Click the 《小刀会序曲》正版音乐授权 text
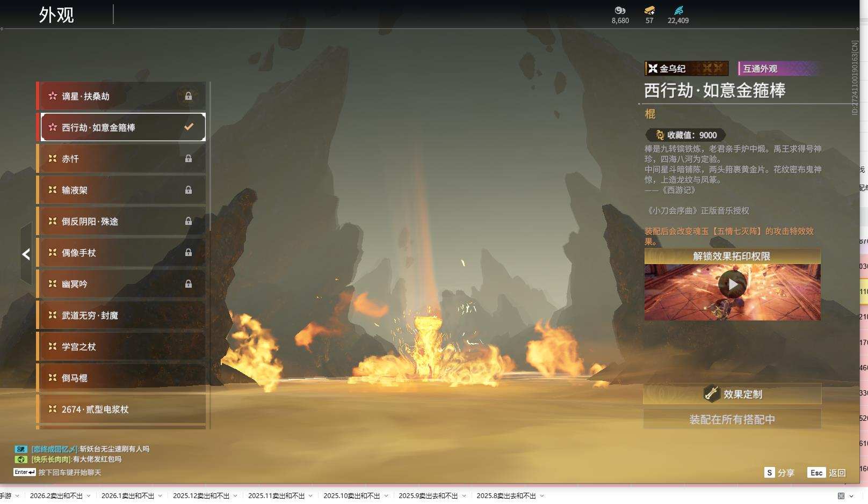The width and height of the screenshot is (868, 504). pos(697,211)
